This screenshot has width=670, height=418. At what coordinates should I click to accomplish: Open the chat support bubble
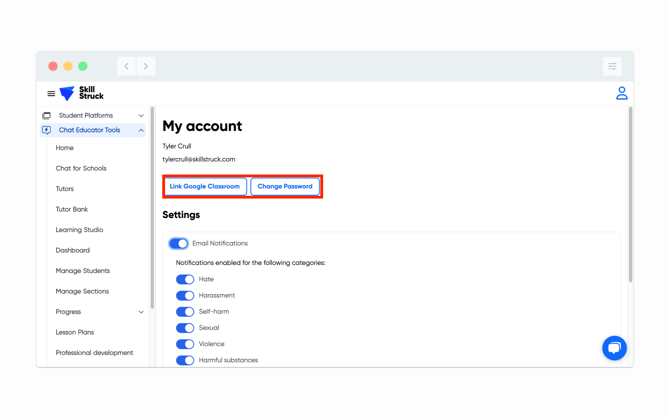tap(614, 347)
